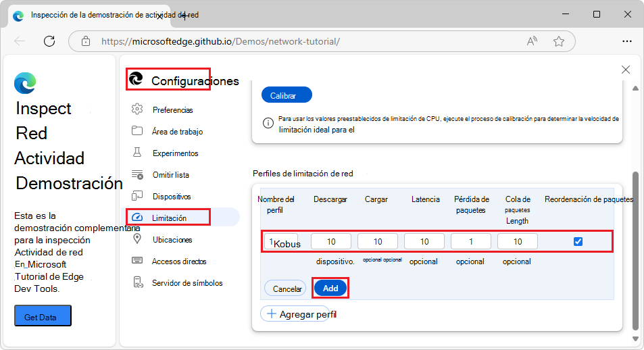Click the Latencia value field

(424, 241)
